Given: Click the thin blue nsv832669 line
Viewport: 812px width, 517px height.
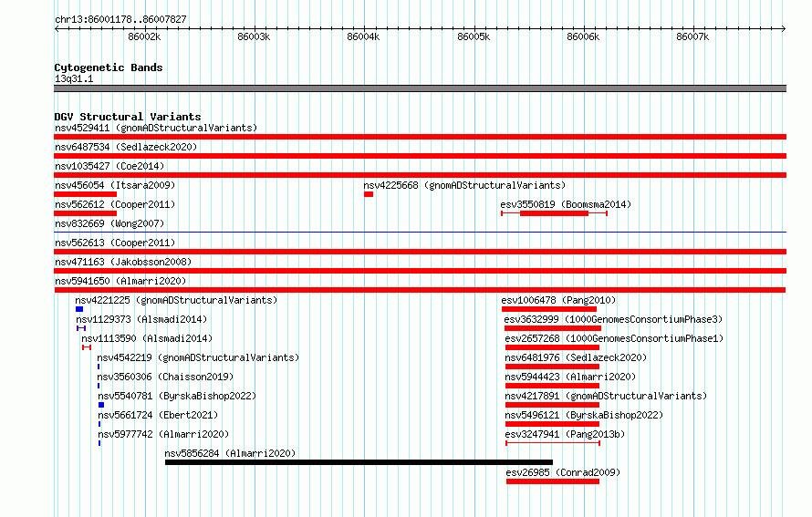Looking at the screenshot, I should [x=420, y=232].
